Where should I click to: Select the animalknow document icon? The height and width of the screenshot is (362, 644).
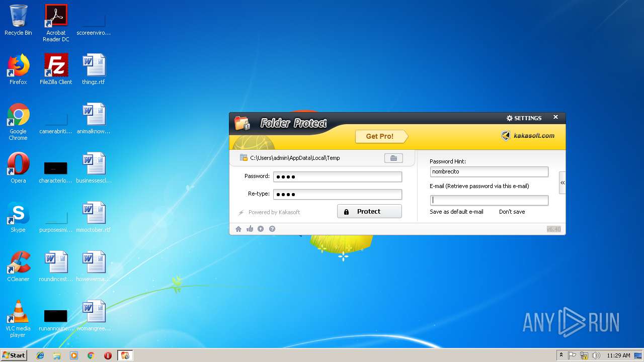coord(94,119)
